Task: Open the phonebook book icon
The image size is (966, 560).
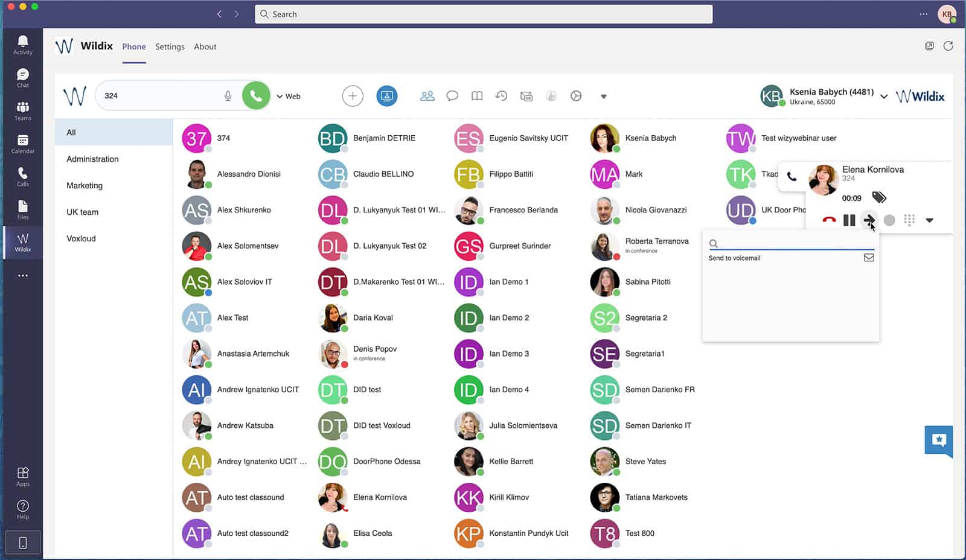Action: [477, 96]
